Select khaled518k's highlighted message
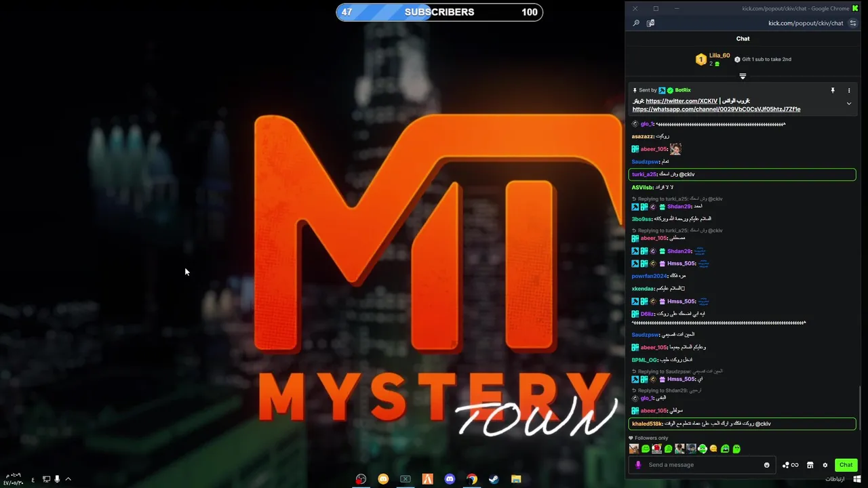The width and height of the screenshot is (868, 488). (742, 424)
